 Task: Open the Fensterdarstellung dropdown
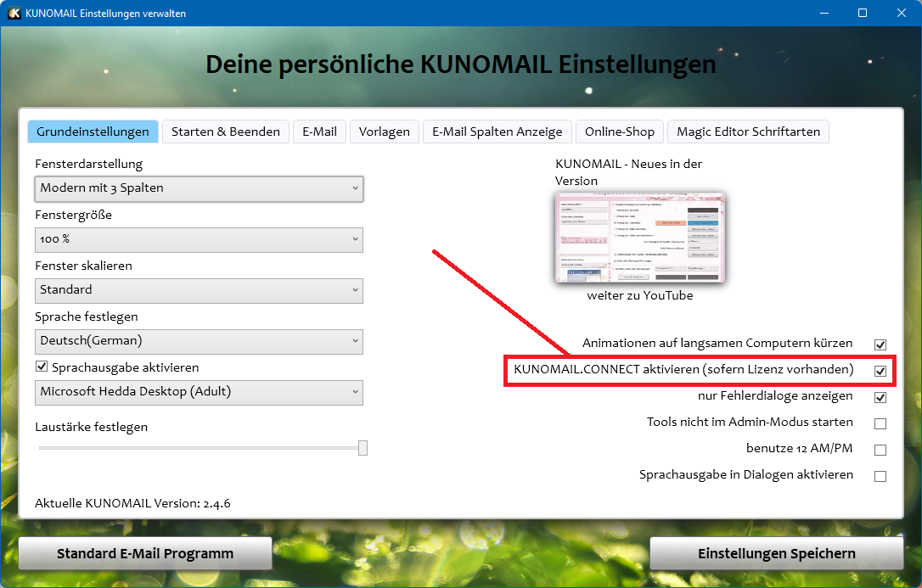coord(199,188)
